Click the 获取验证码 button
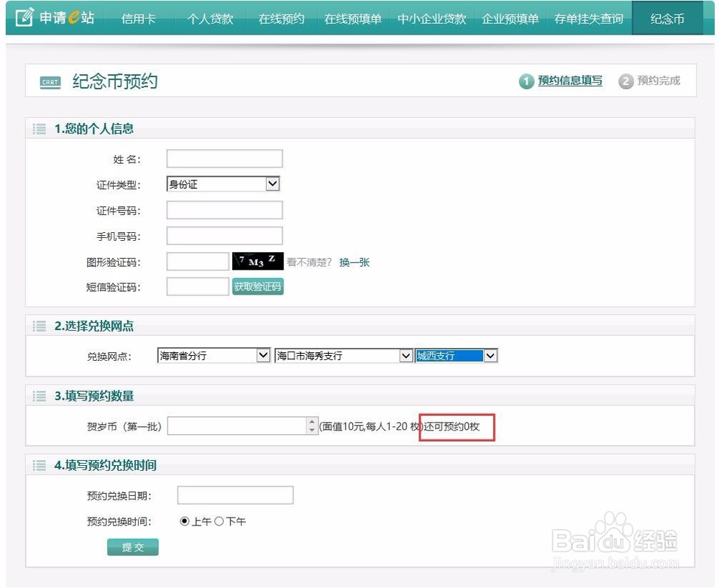Image resolution: width=719 pixels, height=588 pixels. coord(257,286)
